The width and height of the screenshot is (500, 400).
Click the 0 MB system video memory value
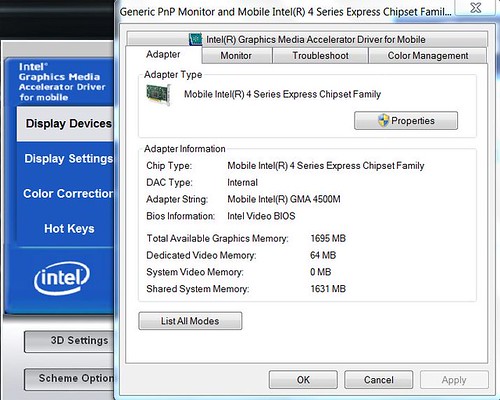321,272
